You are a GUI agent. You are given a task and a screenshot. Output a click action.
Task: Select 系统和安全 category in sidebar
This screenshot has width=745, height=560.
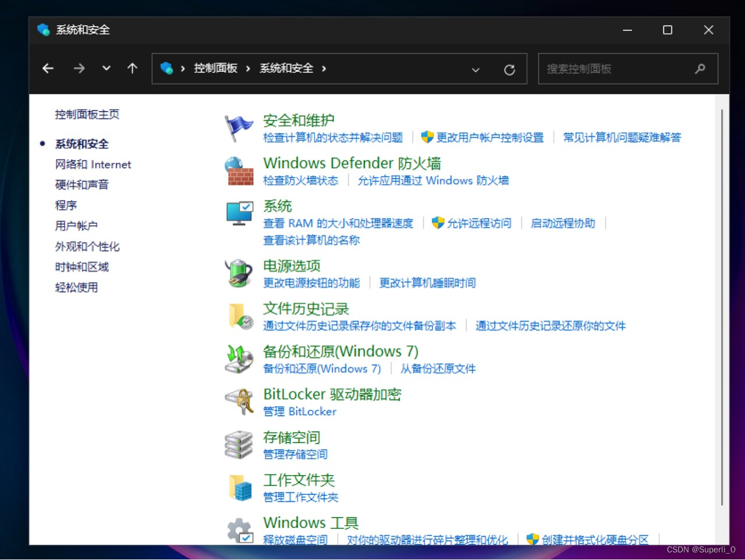click(82, 144)
